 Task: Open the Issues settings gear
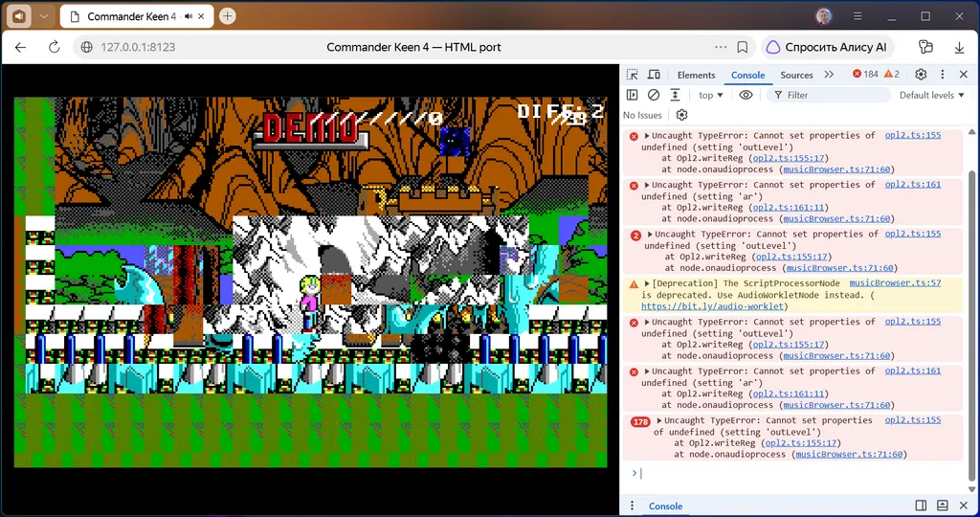[x=681, y=115]
